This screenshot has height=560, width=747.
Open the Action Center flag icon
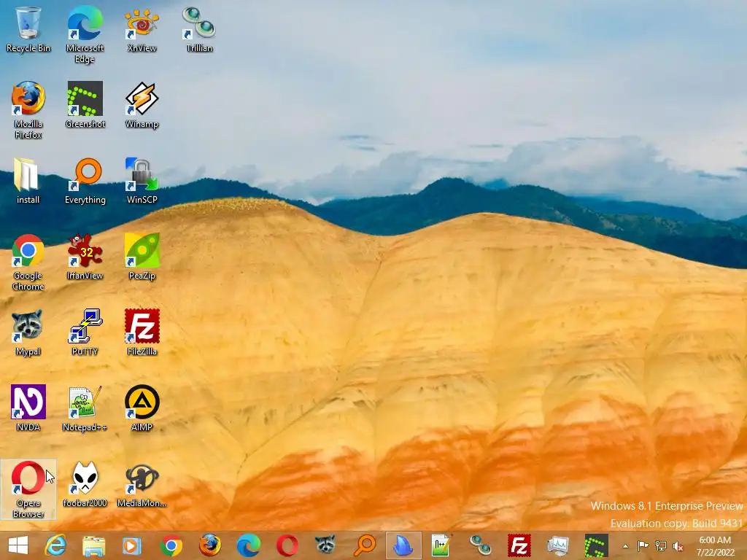tap(643, 545)
